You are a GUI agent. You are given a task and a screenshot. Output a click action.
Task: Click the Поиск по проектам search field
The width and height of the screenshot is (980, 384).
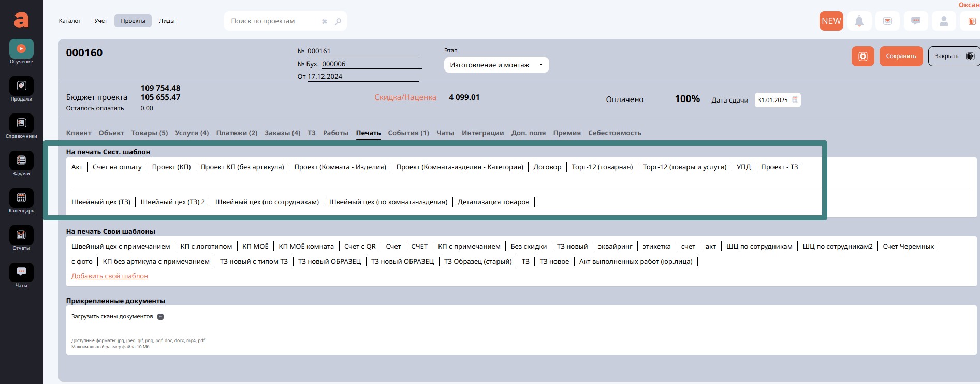273,21
